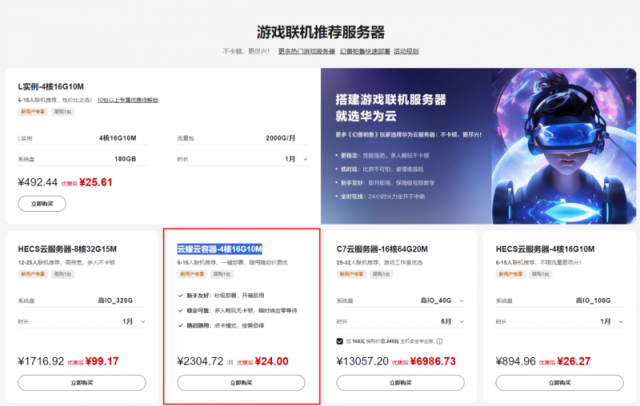
Task: Click the ¥6986.73 discounted price
Action: pyautogui.click(x=433, y=361)
